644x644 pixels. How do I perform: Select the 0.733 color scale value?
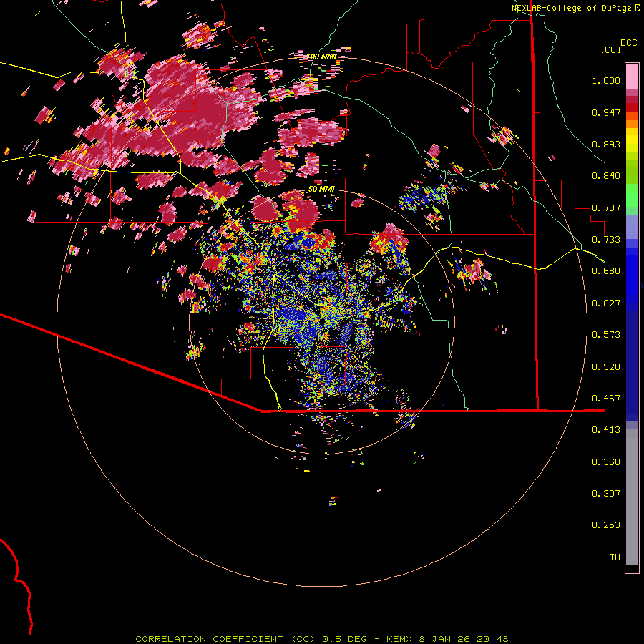(606, 240)
